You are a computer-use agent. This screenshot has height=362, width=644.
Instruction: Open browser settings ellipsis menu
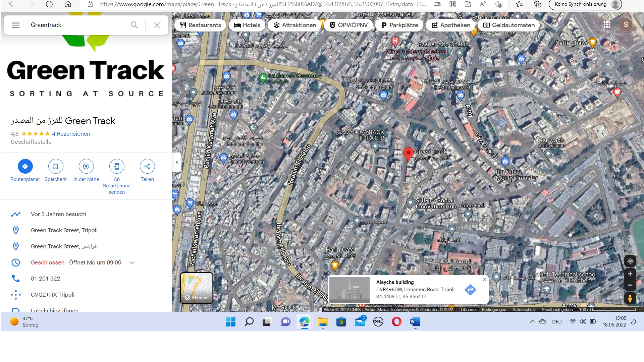click(633, 4)
